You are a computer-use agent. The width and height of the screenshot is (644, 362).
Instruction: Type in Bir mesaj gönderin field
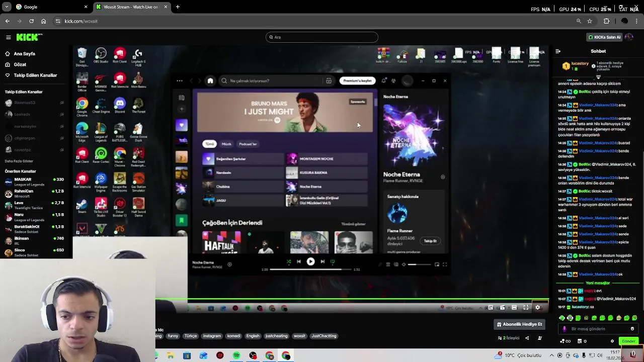[x=598, y=329]
